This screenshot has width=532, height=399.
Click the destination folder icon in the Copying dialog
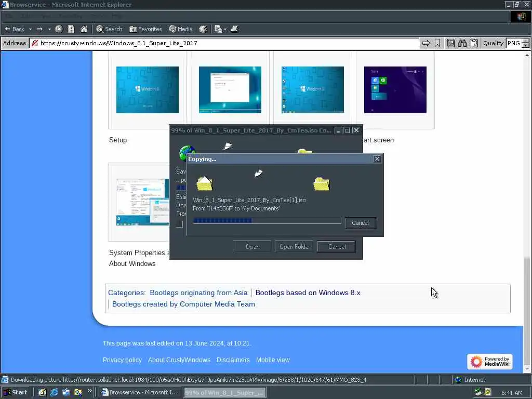pyautogui.click(x=321, y=184)
